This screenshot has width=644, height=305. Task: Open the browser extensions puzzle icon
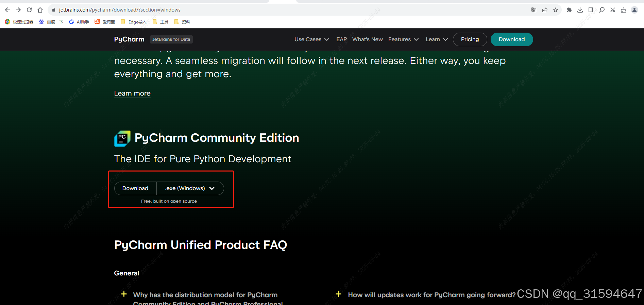[x=569, y=10]
